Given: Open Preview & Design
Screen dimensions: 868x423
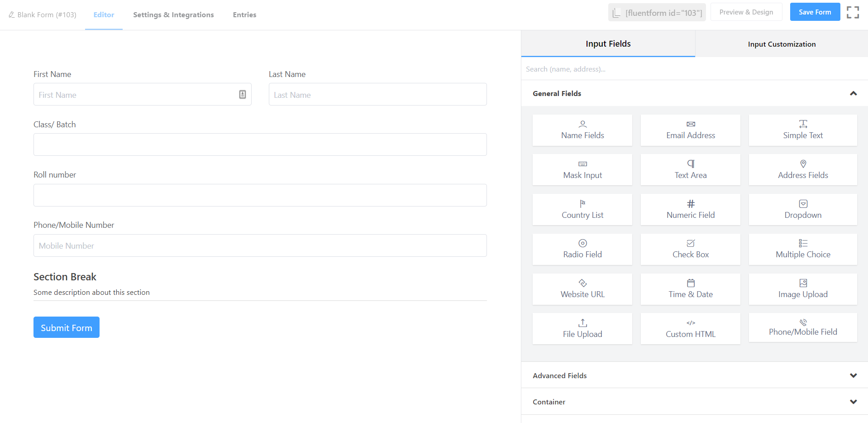Looking at the screenshot, I should coord(746,12).
